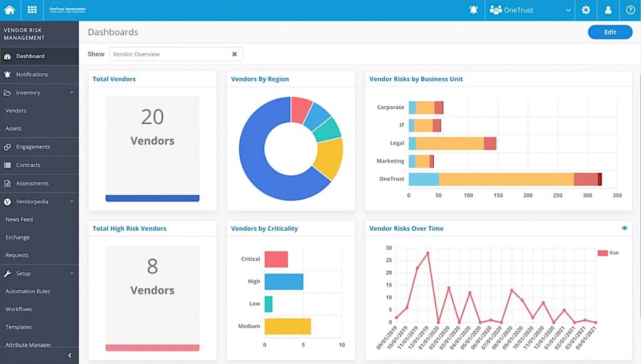Viewport: 641px width, 364px height.
Task: Toggle visibility on the Vendor Risks Over Time chart
Action: [623, 228]
